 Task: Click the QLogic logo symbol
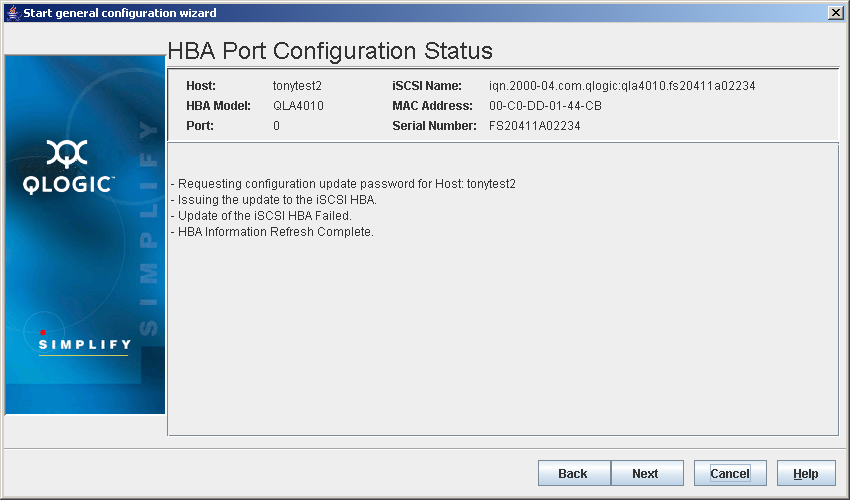(67, 152)
